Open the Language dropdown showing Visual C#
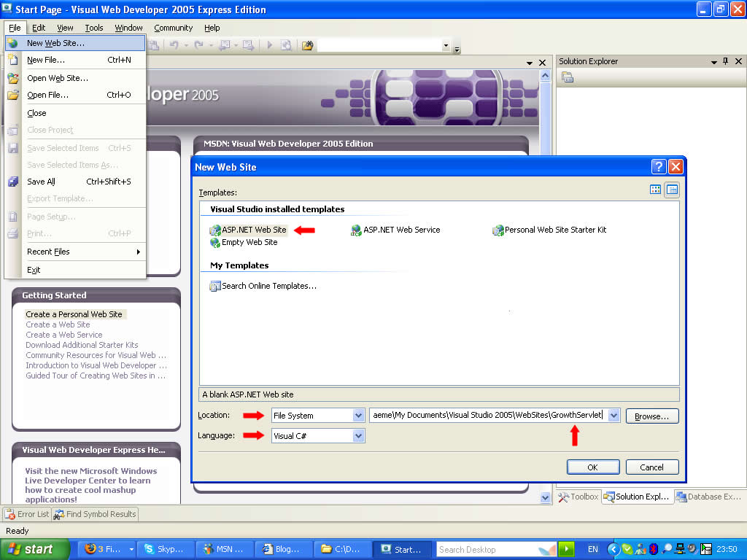 (358, 436)
